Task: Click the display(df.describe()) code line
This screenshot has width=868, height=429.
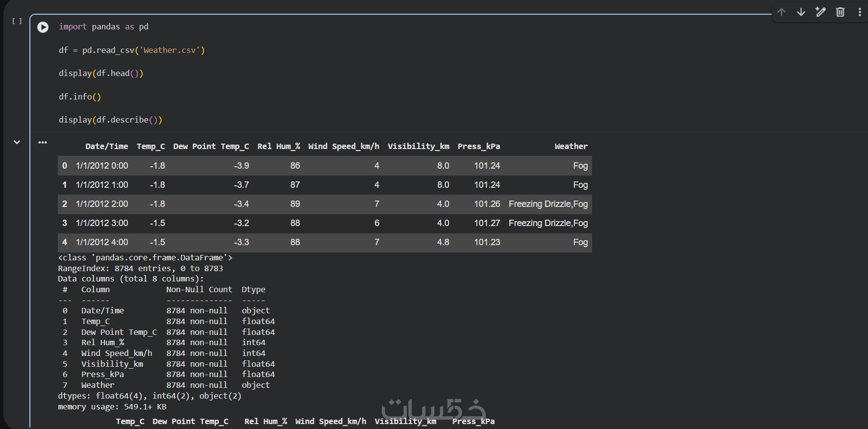Action: (x=110, y=120)
